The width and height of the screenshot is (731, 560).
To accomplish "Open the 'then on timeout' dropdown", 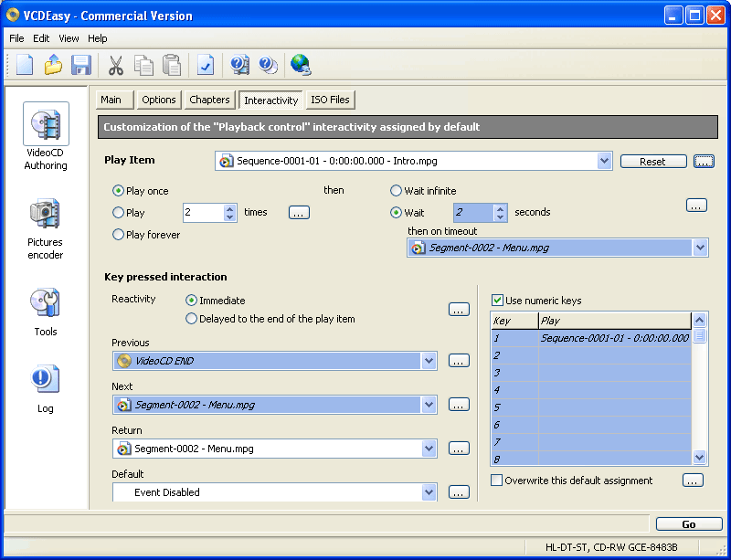I will point(700,248).
